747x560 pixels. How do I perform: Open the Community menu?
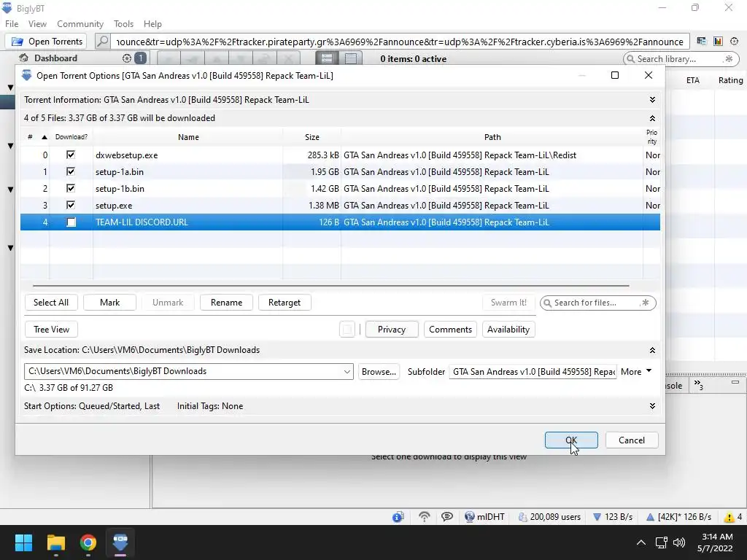click(x=80, y=24)
